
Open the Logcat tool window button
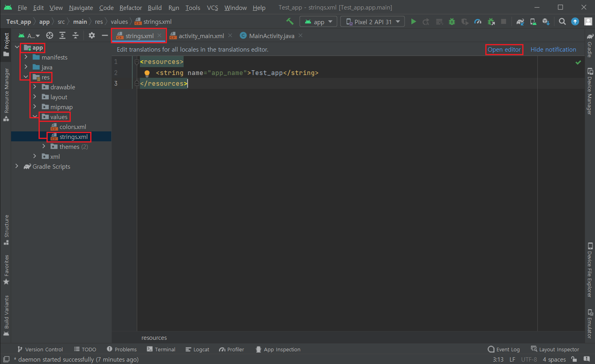[198, 349]
